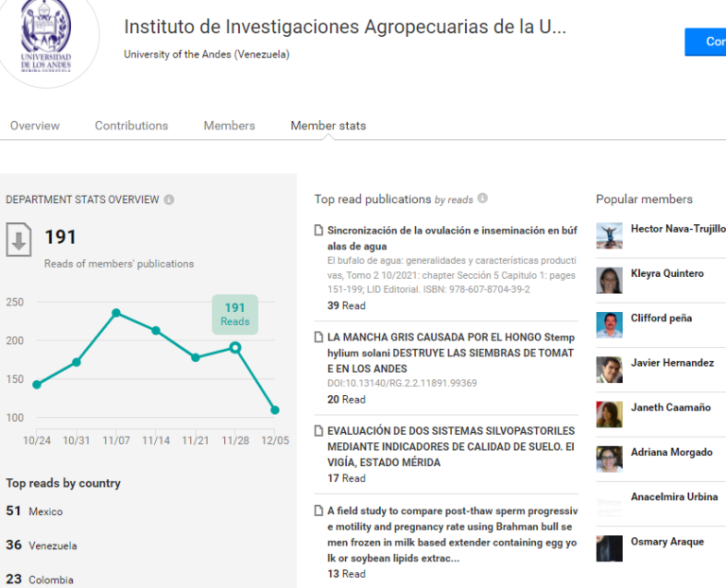726x588 pixels.
Task: Open Kleyra Quintero's profile link
Action: tap(667, 273)
